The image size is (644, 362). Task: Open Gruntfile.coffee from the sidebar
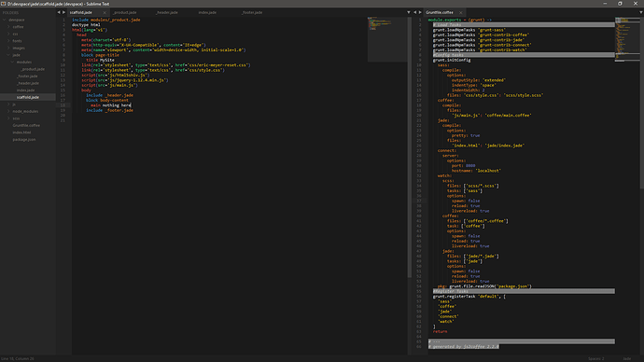coord(26,125)
